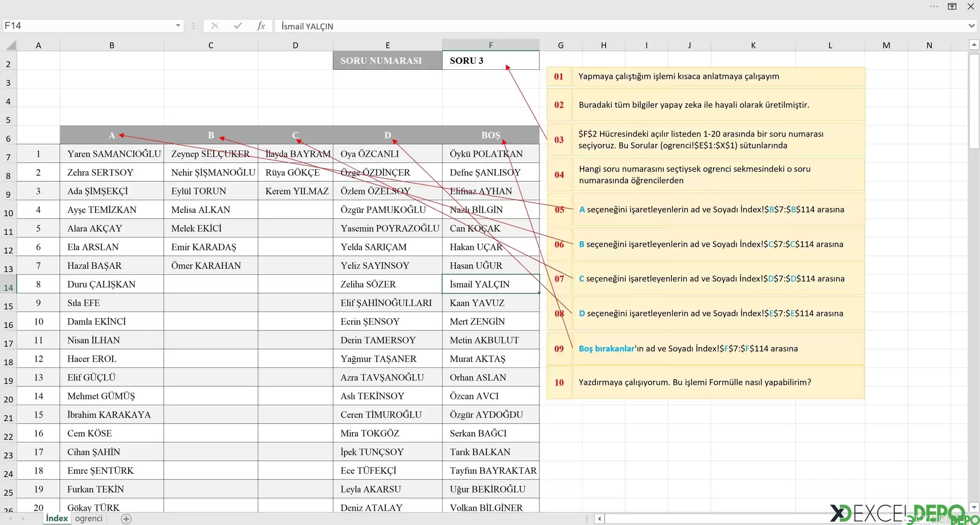Select cell İsmail YALÇIN in column F

tap(491, 284)
